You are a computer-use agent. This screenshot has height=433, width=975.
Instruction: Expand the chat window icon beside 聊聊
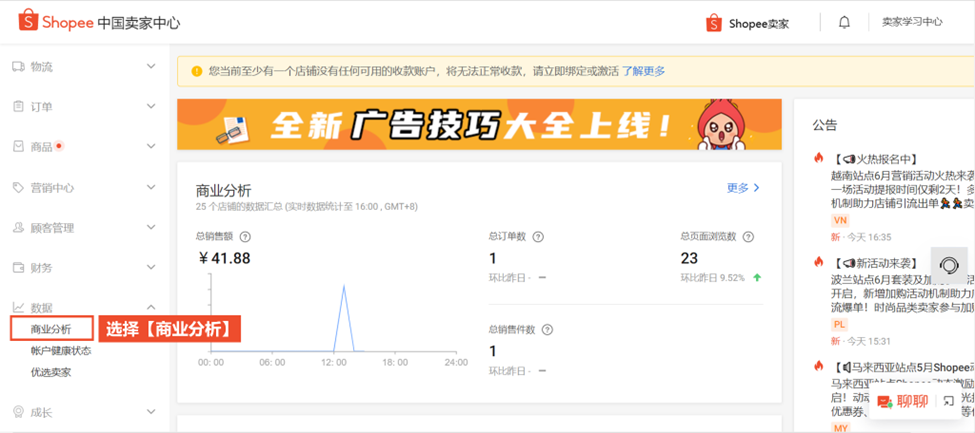coord(948,401)
